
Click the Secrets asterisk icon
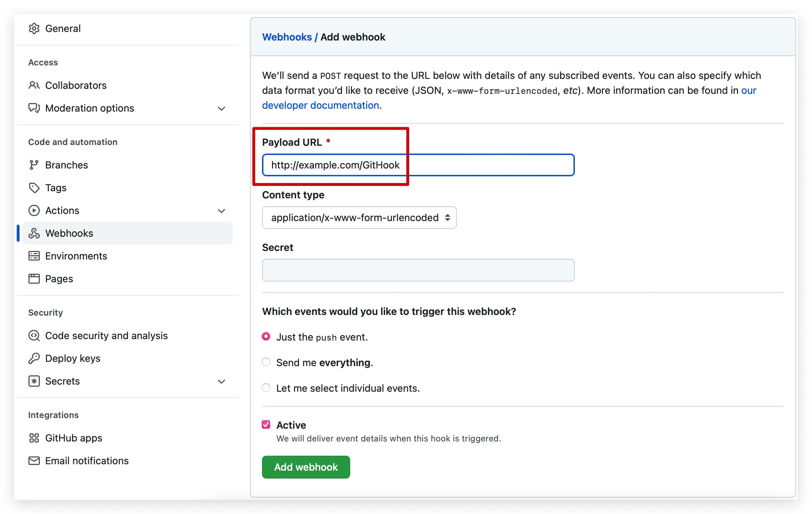click(x=34, y=381)
